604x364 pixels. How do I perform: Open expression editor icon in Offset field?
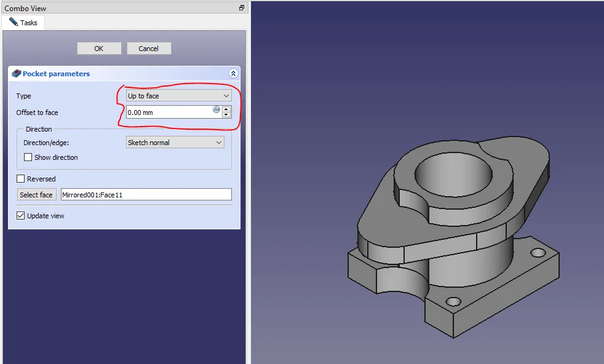(x=217, y=109)
